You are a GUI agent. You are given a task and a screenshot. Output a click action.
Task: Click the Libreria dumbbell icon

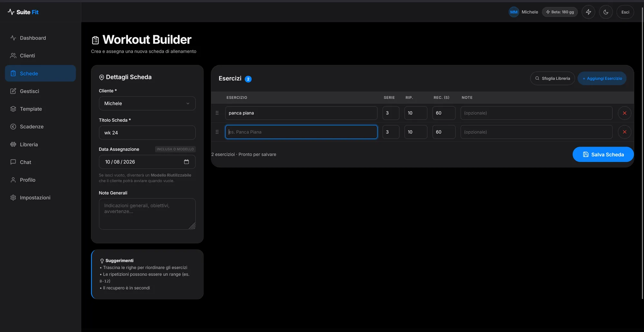click(x=13, y=144)
